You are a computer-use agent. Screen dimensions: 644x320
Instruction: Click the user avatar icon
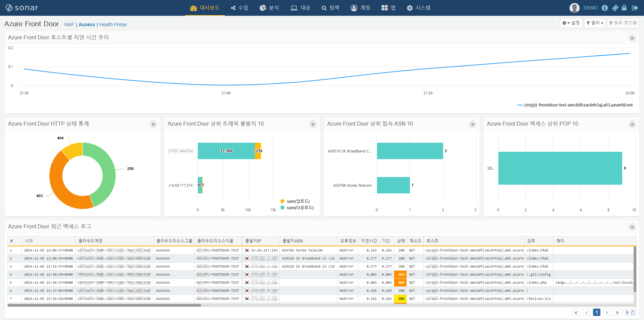click(575, 8)
